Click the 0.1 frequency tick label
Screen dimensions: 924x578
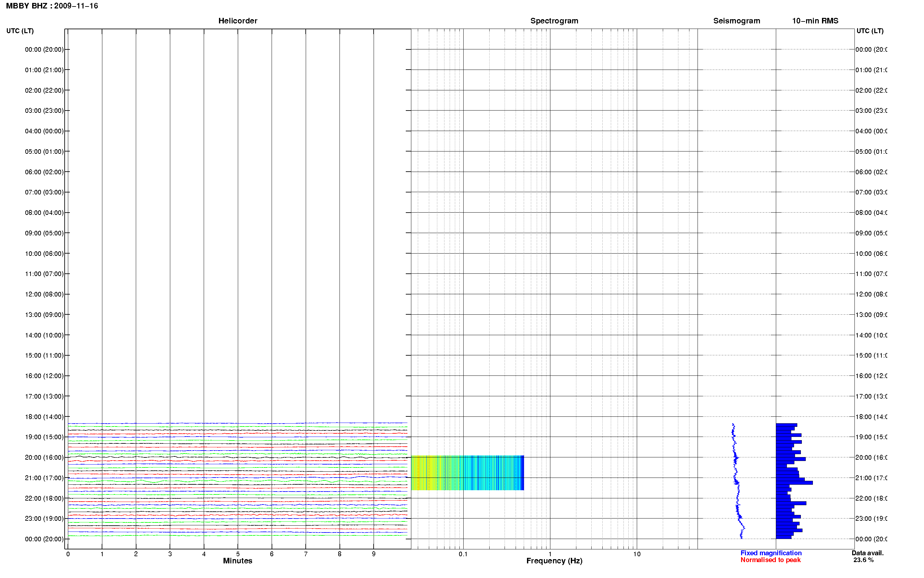tap(463, 554)
